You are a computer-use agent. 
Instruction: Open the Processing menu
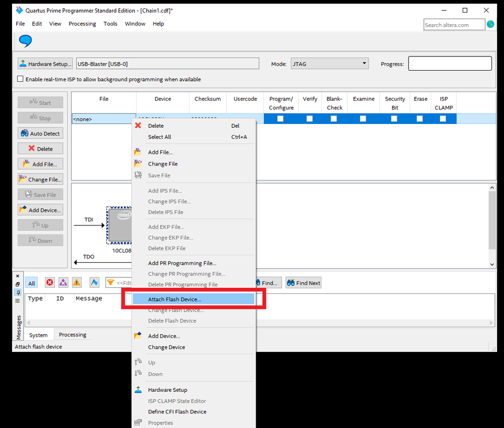(x=82, y=24)
